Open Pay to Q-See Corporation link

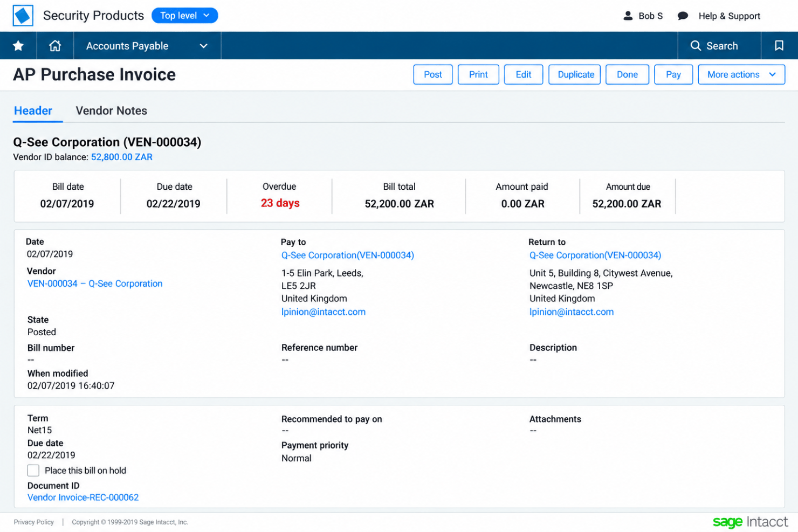[348, 255]
